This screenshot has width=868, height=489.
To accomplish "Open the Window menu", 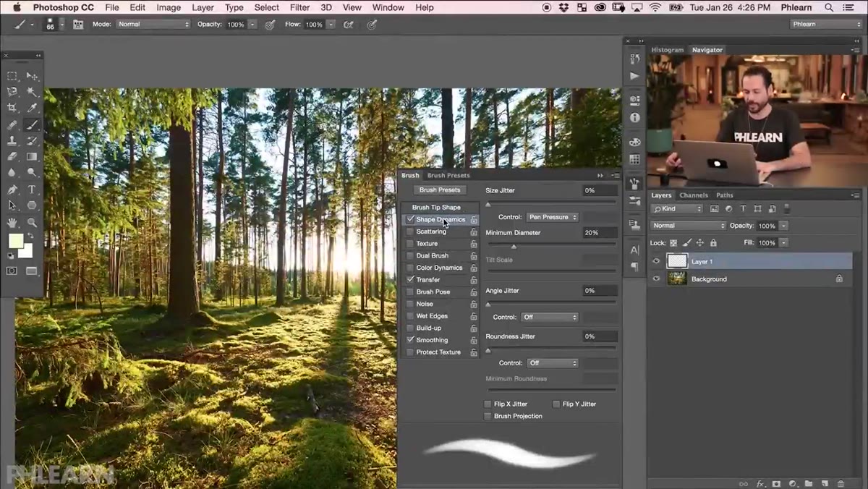I will [388, 7].
